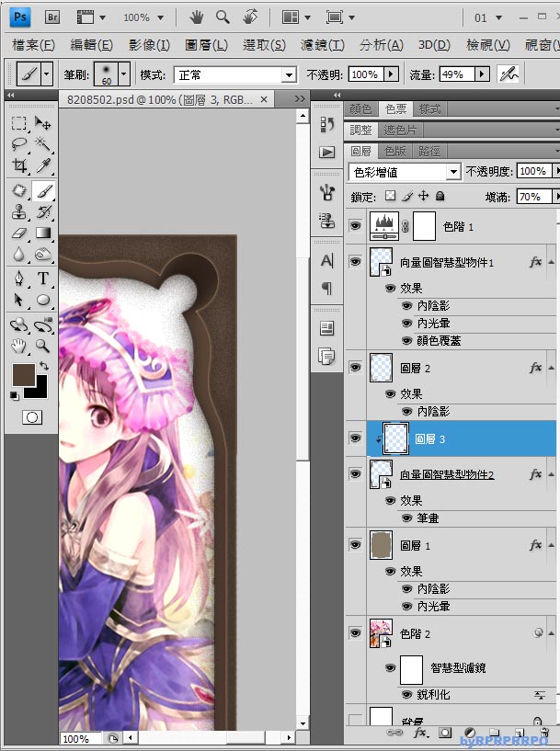560x751 pixels.
Task: Select the Eyedropper tool
Action: 43,165
